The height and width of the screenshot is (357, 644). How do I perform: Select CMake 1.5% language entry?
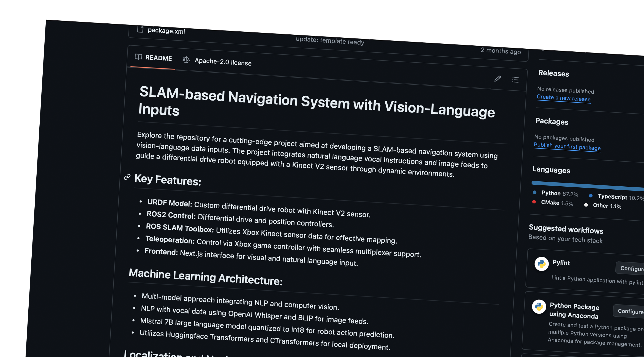click(553, 203)
